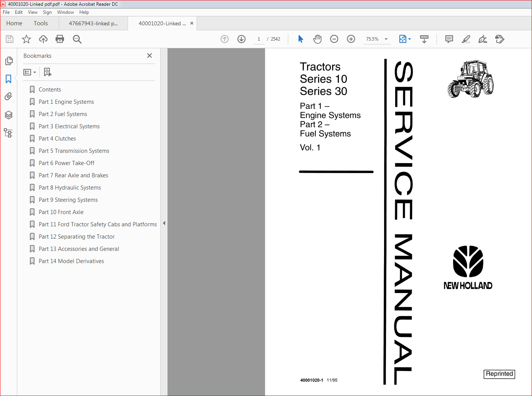Open the Help menu
The height and width of the screenshot is (396, 532).
coord(84,12)
